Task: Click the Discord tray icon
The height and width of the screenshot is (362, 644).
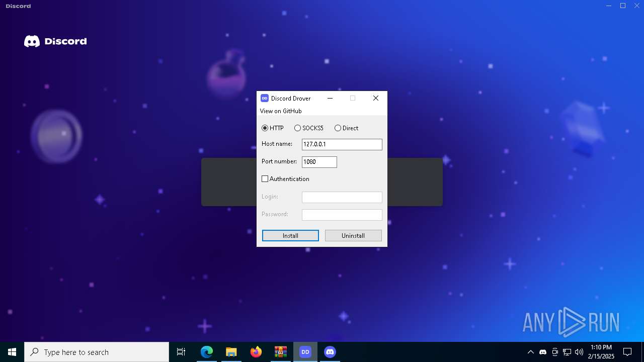Action: (x=543, y=352)
